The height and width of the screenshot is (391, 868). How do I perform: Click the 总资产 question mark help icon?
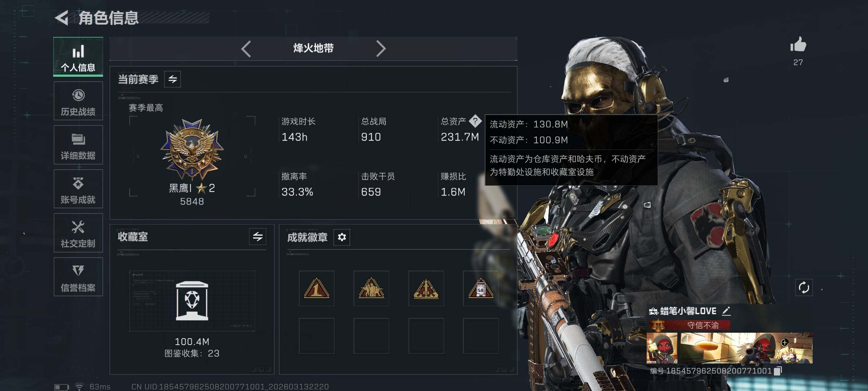475,121
